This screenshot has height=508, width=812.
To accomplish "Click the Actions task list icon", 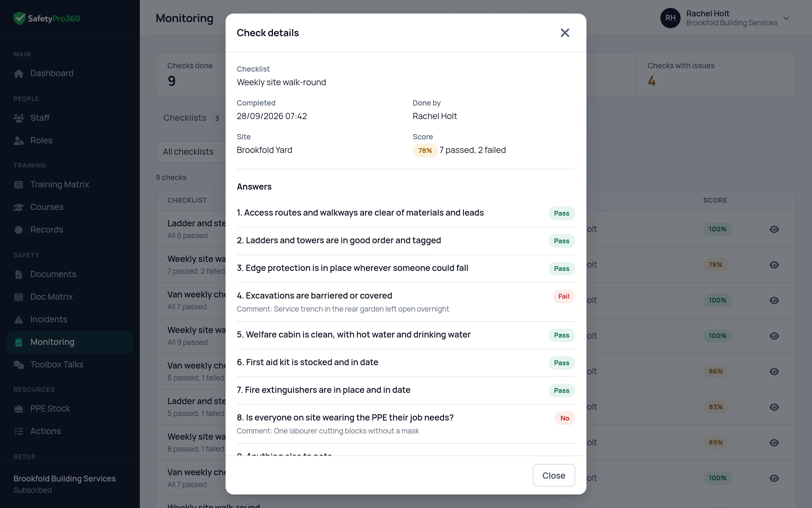I will (18, 431).
